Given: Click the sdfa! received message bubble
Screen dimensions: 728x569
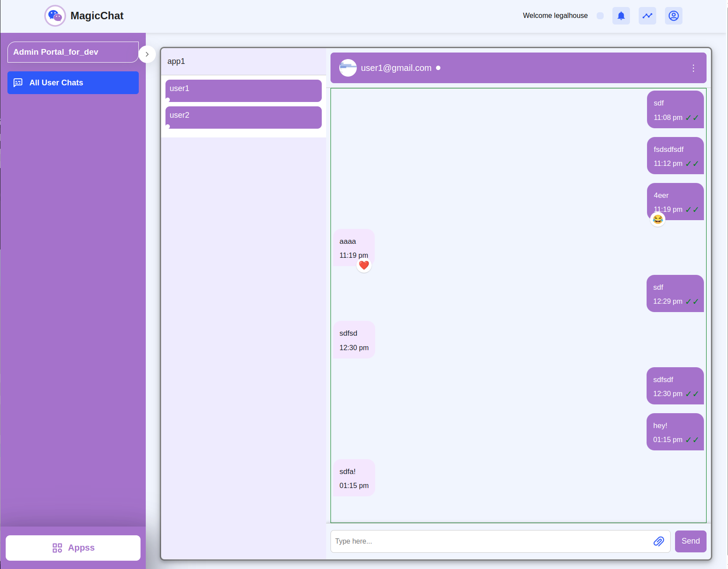Looking at the screenshot, I should 354,478.
